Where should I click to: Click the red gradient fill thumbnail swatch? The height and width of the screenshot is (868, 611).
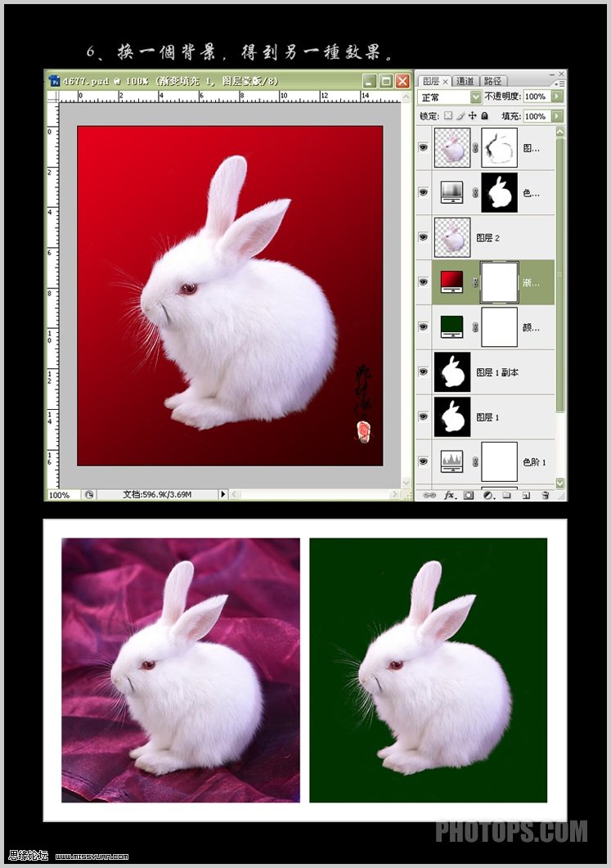tap(452, 281)
